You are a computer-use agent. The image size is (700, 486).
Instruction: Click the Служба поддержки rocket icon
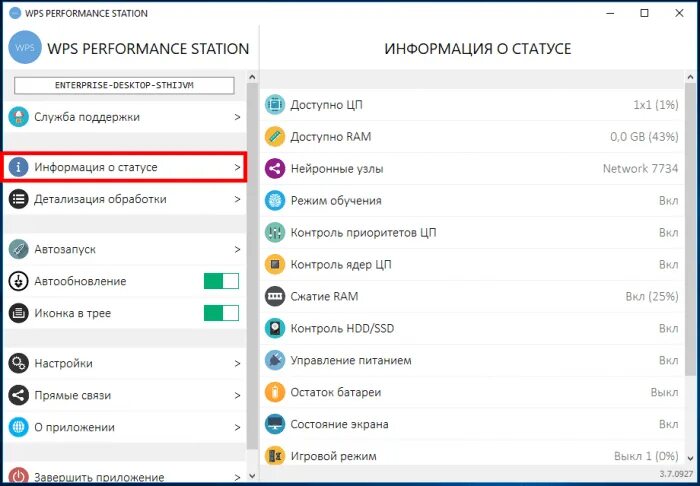[x=19, y=117]
